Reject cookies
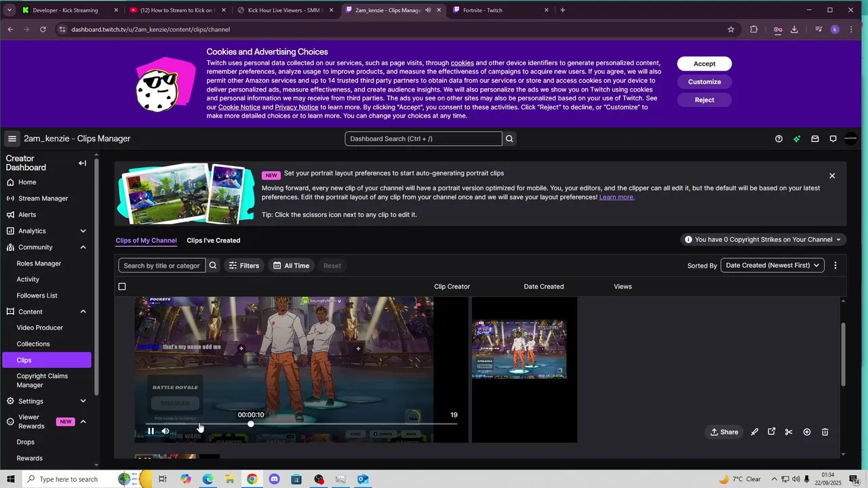 pyautogui.click(x=704, y=100)
